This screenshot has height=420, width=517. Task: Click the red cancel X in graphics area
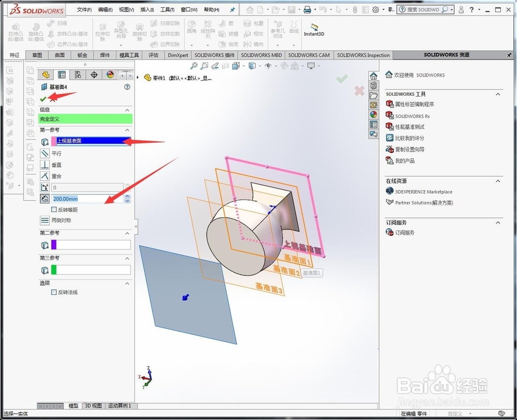click(359, 91)
